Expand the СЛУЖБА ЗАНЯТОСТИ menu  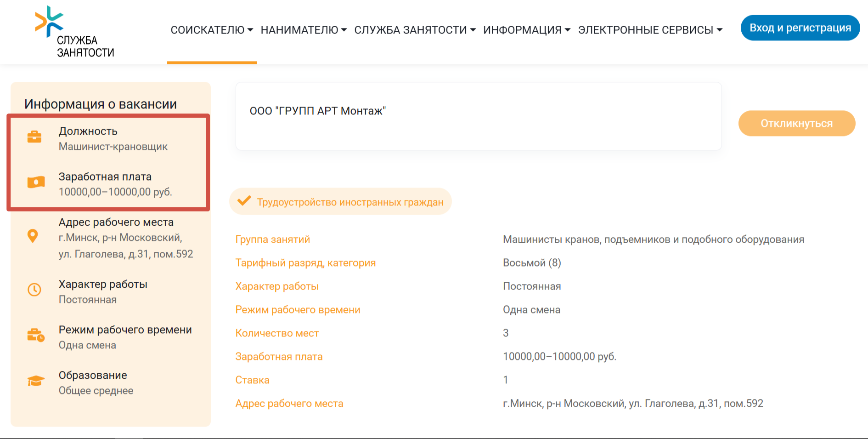(x=415, y=30)
